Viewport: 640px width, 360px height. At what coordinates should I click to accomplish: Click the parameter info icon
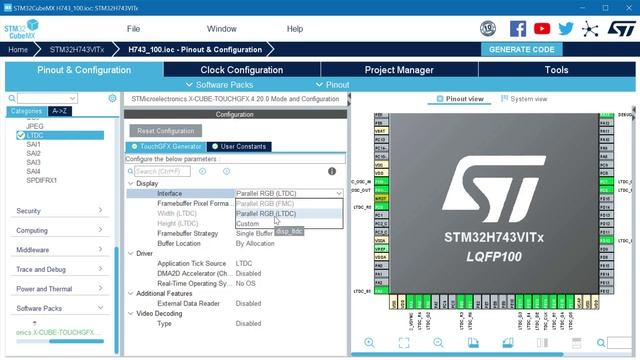click(x=332, y=171)
